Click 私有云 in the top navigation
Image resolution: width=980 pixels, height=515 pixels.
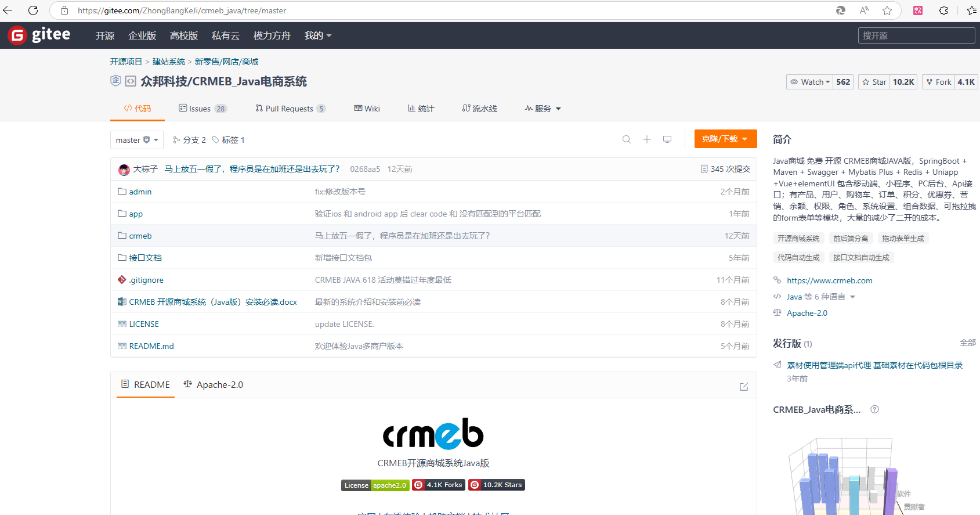pos(226,35)
